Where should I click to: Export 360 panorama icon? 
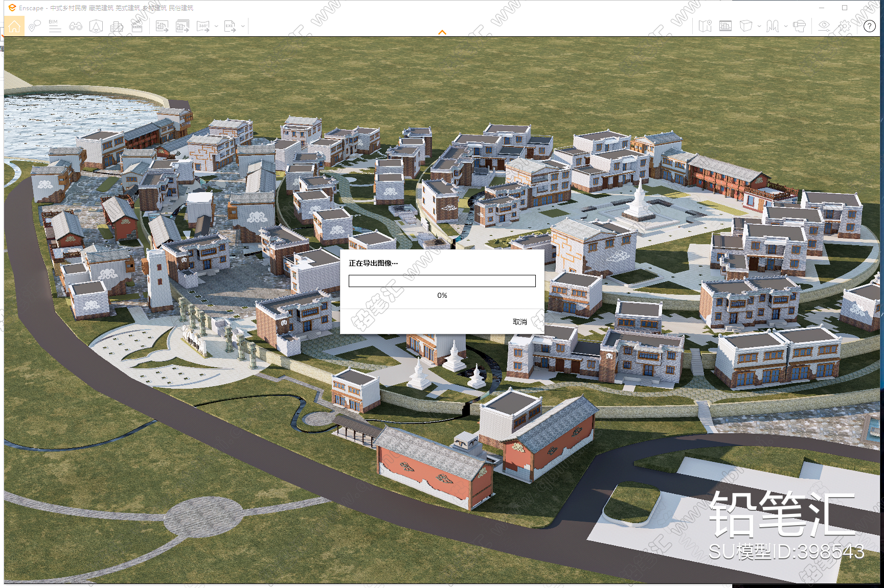(x=203, y=26)
